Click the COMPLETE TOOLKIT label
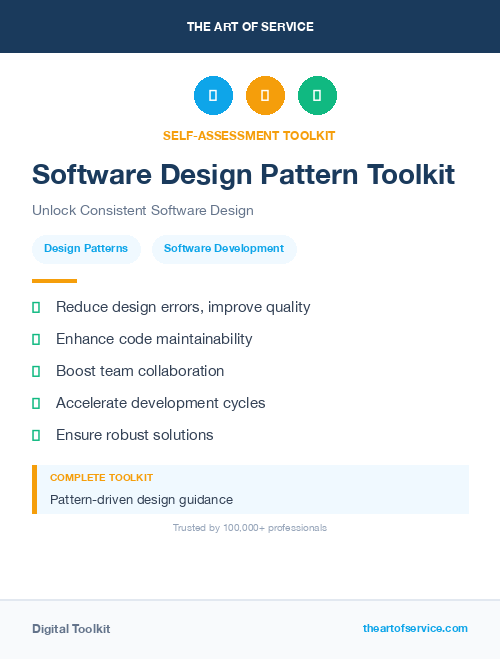This screenshot has width=500, height=659. coord(101,478)
